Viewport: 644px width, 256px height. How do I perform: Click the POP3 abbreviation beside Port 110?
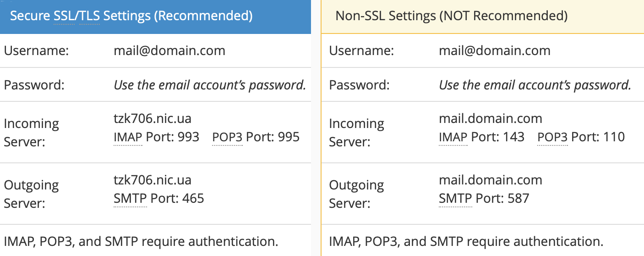click(552, 137)
